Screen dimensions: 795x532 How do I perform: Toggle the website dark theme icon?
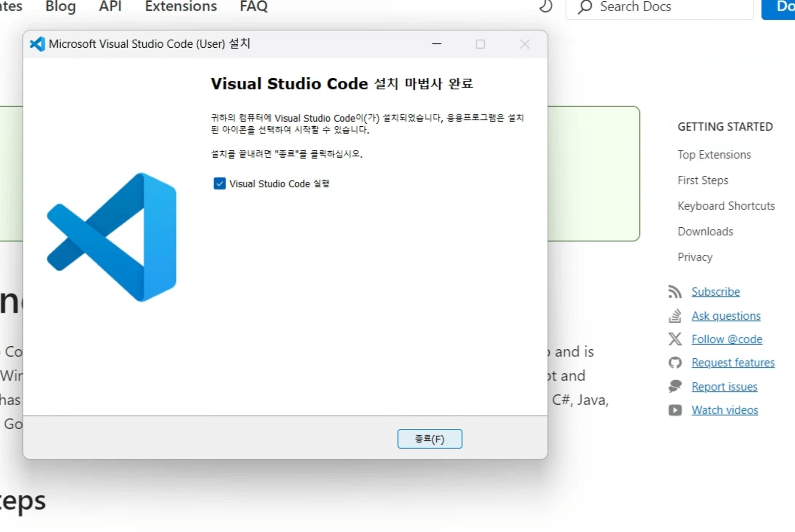tap(545, 6)
